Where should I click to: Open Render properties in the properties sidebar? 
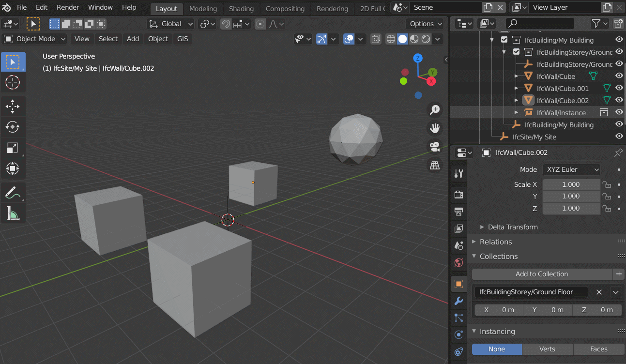(458, 194)
